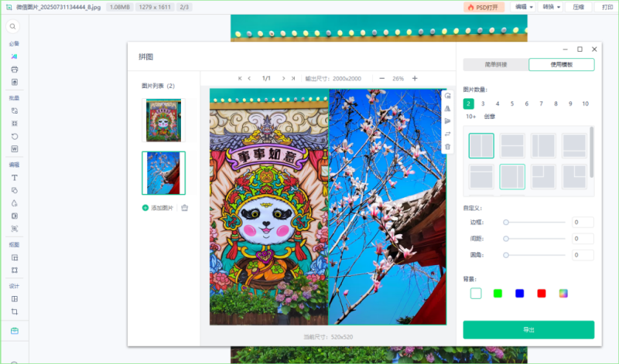This screenshot has height=364, width=619.
Task: Open the green toolbox icon in the sidebar
Action: 14,331
